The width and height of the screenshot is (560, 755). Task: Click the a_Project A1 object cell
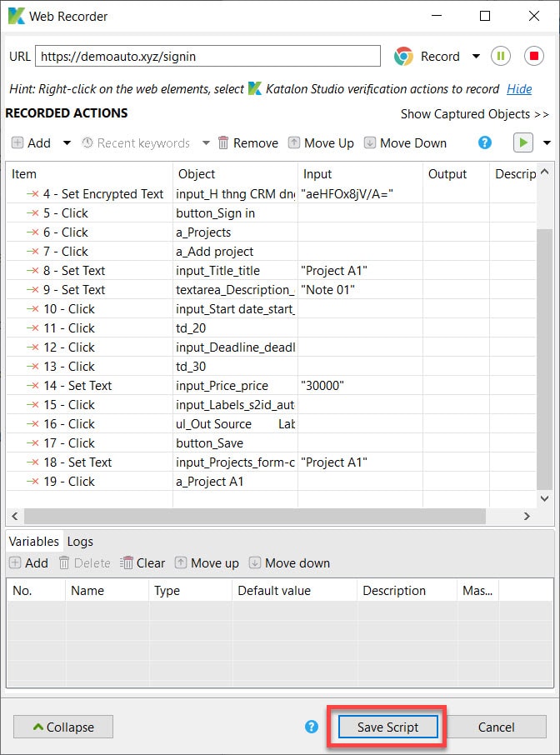(x=235, y=482)
